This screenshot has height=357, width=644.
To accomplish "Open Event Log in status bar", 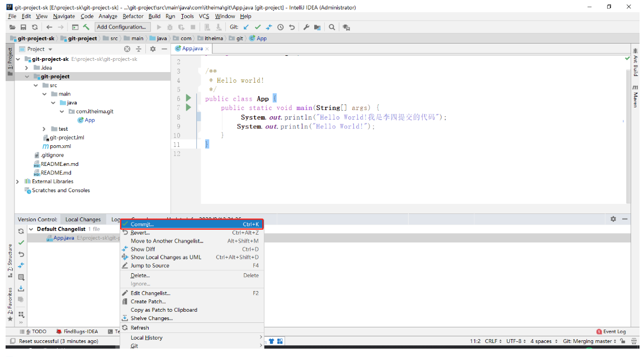I will click(x=611, y=331).
